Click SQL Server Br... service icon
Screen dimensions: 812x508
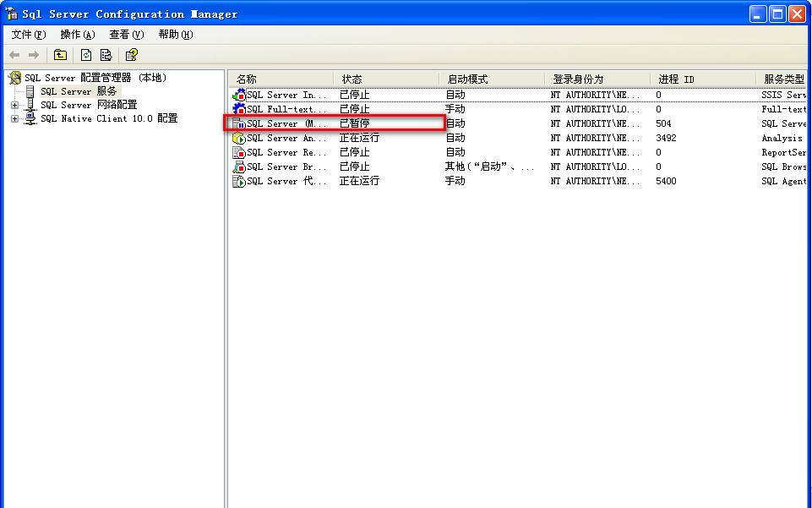coord(239,167)
